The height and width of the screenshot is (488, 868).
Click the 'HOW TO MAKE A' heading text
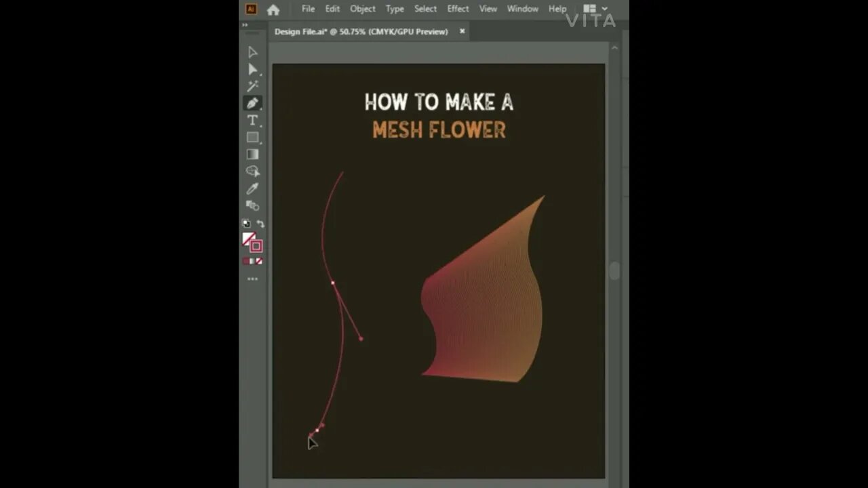pos(439,102)
